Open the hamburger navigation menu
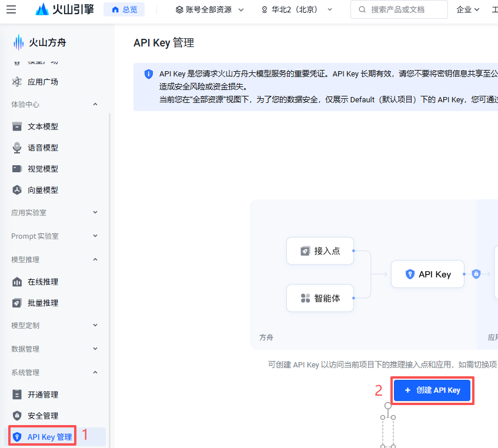Screen dimensions: 498x448 (x=11, y=9)
